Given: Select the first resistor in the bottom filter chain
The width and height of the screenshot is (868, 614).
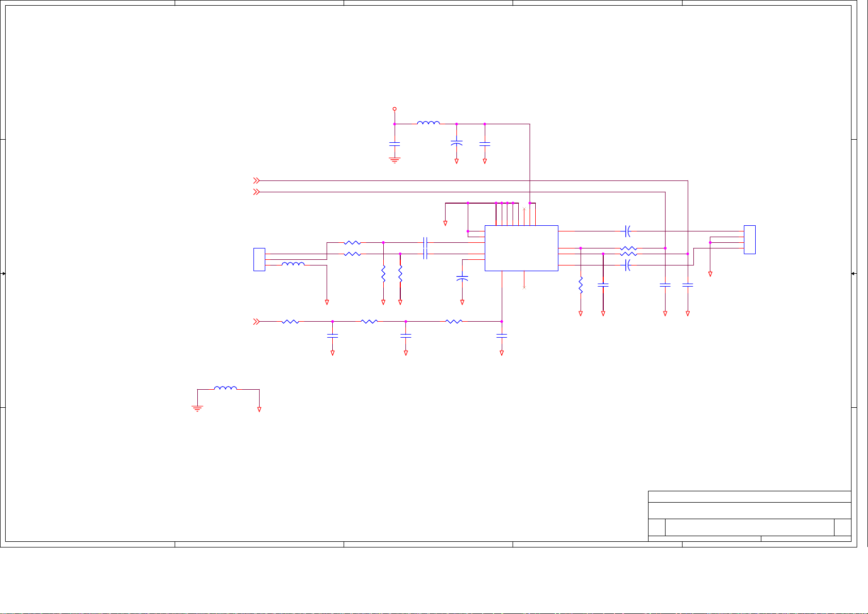Looking at the screenshot, I should [291, 321].
